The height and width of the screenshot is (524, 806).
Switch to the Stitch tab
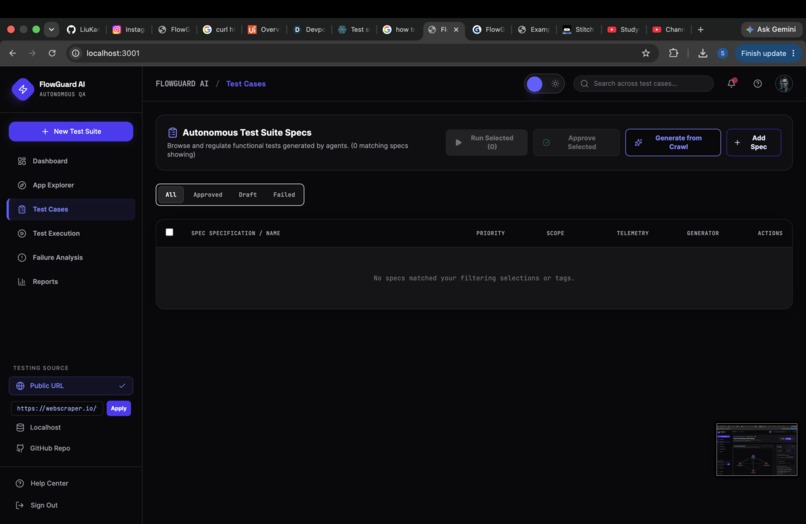pyautogui.click(x=578, y=29)
